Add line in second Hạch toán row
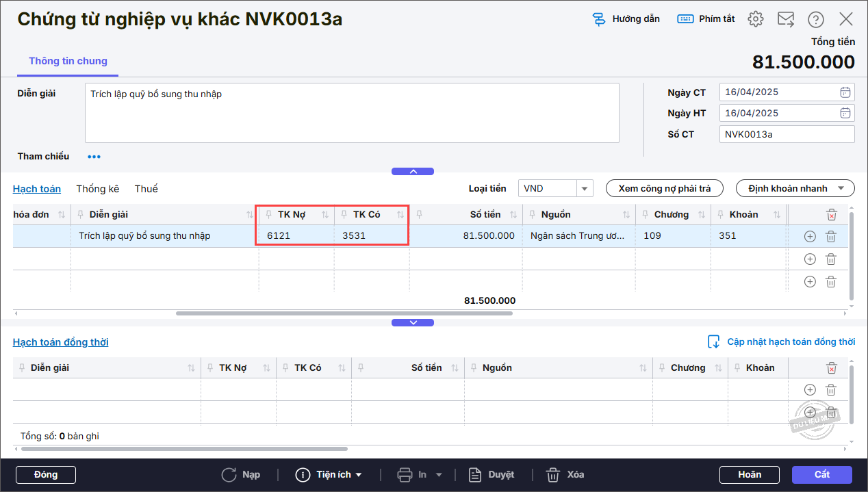Viewport: 868px width, 492px height. (x=810, y=259)
